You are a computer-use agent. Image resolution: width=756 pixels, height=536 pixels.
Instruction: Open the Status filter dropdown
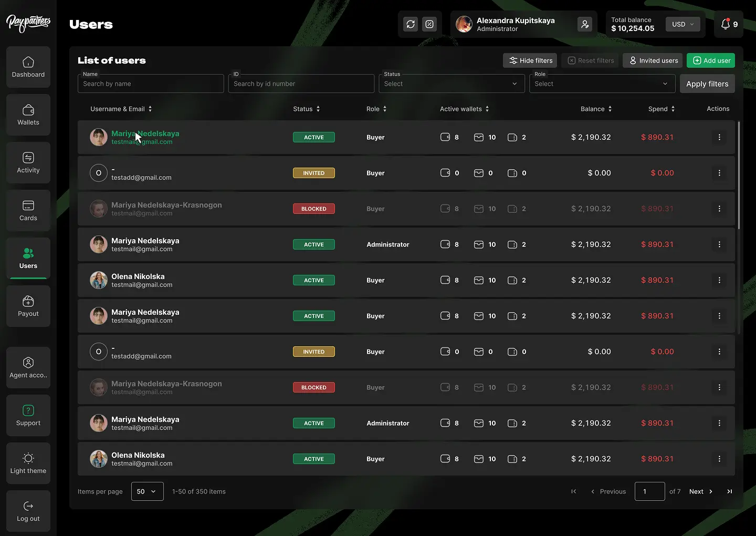click(x=451, y=84)
